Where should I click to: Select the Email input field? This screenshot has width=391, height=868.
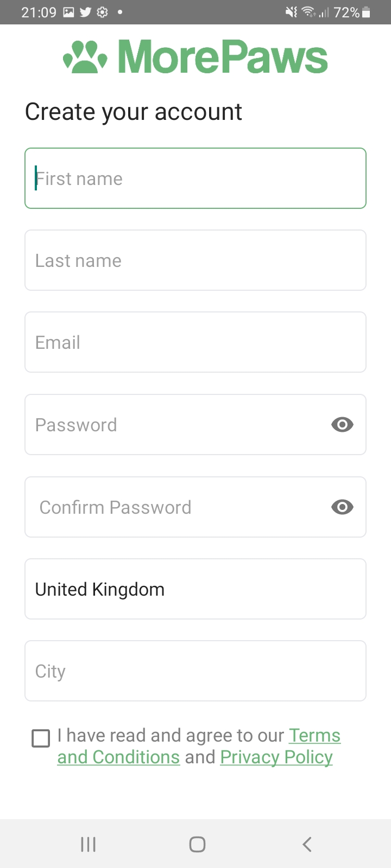[195, 342]
